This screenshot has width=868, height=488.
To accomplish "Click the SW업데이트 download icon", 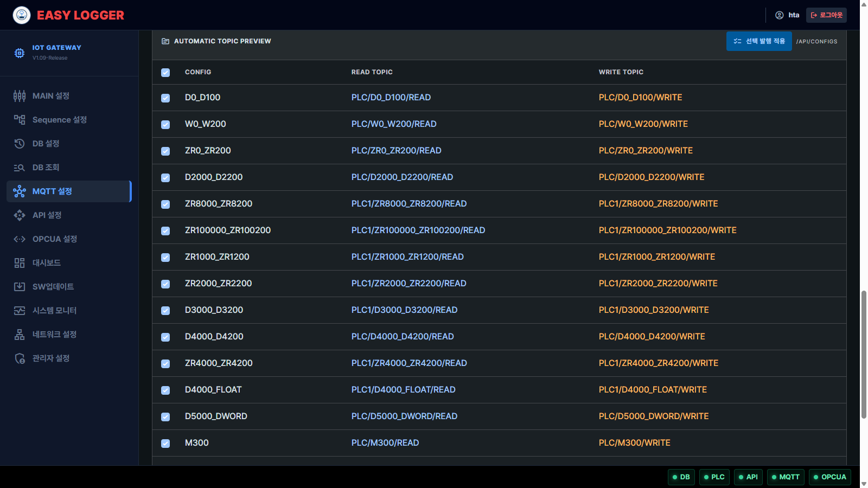I will tap(20, 287).
